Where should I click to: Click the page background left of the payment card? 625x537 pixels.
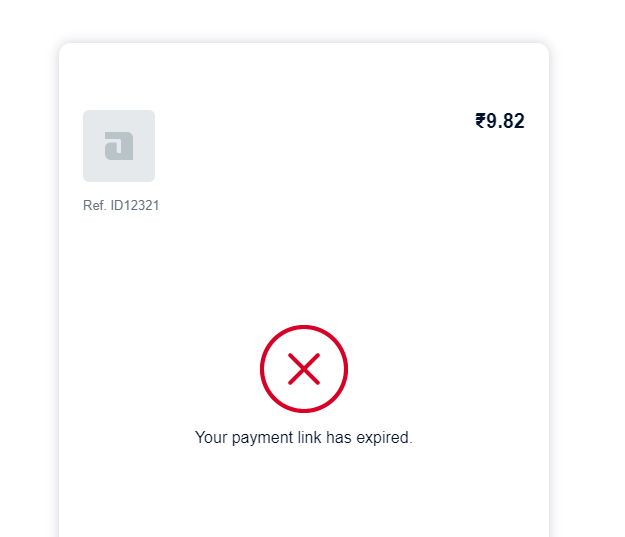click(29, 279)
